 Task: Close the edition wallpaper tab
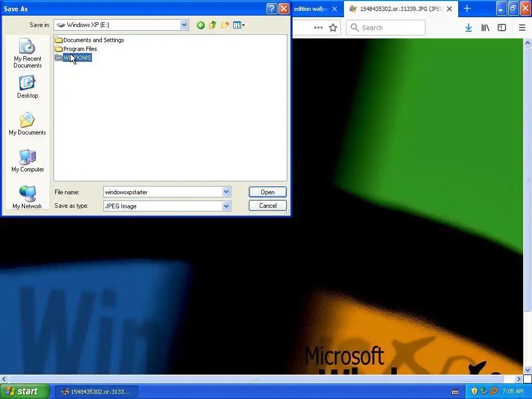[x=335, y=9]
